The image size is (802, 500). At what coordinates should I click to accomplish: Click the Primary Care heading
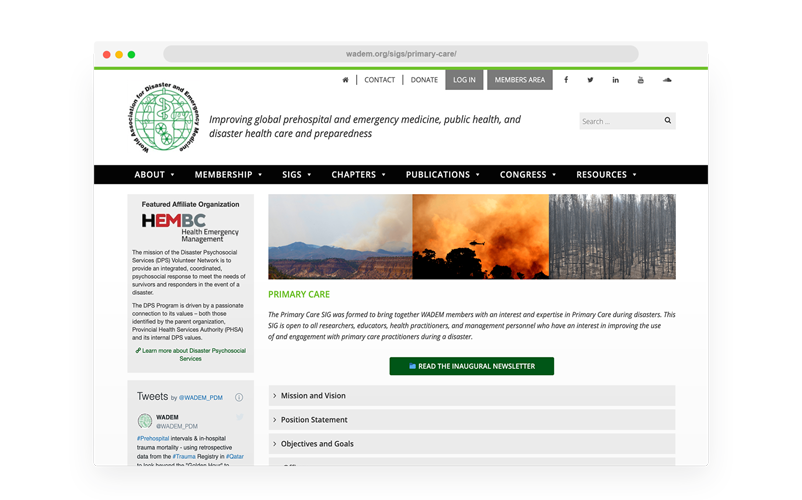pyautogui.click(x=299, y=294)
